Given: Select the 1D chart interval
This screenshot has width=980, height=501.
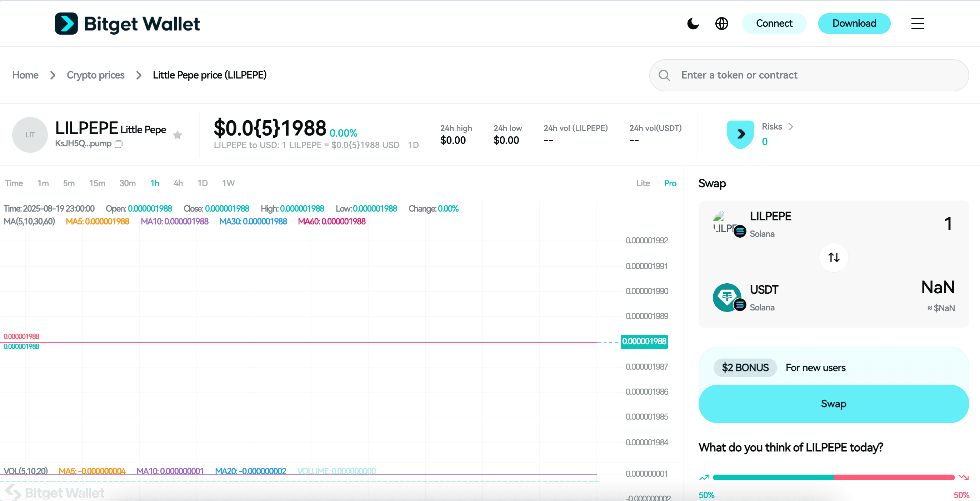Looking at the screenshot, I should pos(202,183).
